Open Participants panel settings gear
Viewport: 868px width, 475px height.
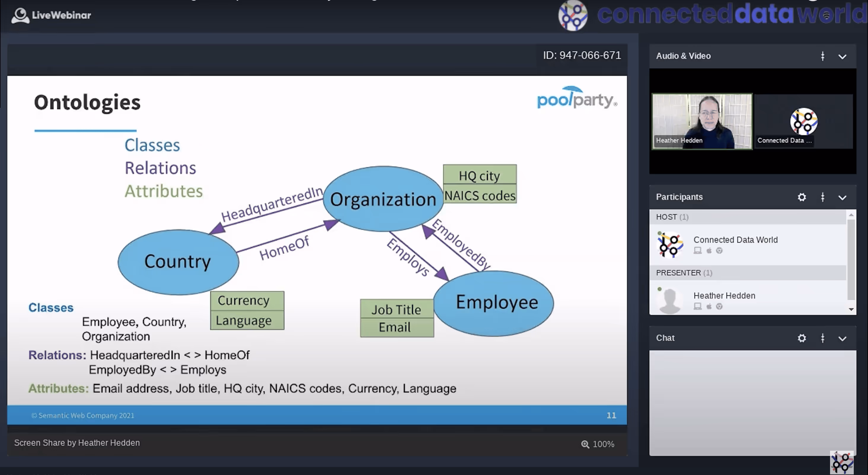[802, 197]
